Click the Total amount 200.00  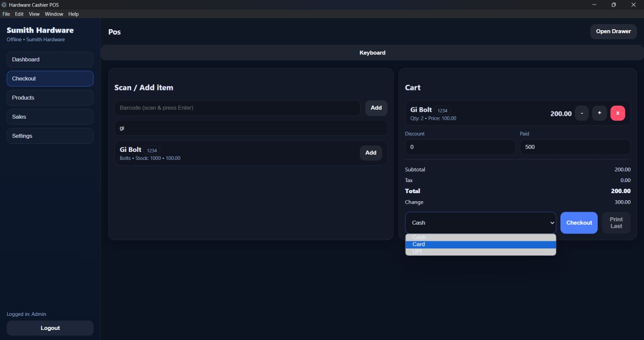coord(620,191)
